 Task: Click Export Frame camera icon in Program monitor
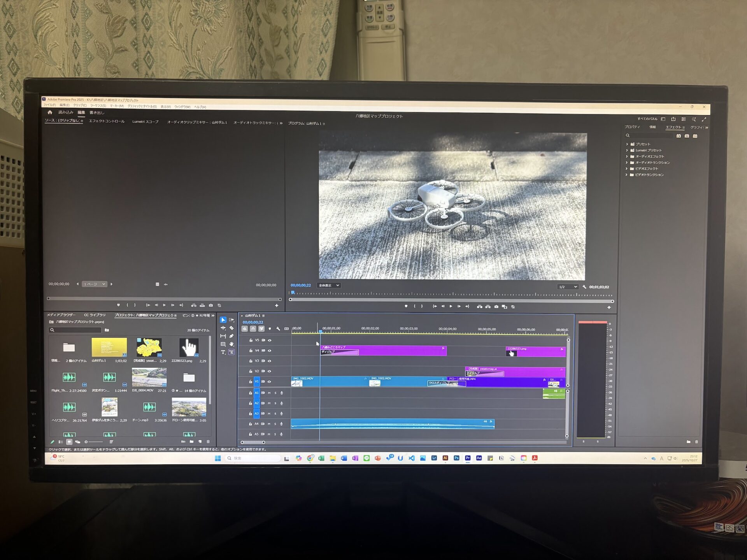[x=496, y=307]
